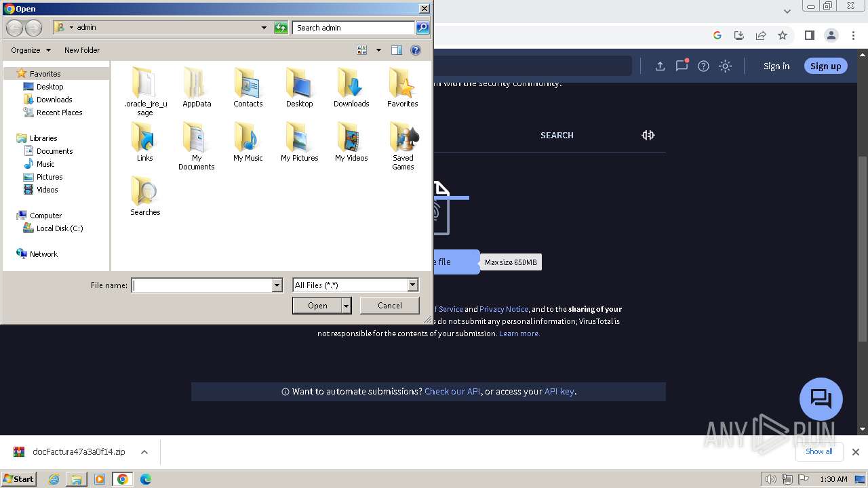Click the Sign up button

click(x=825, y=66)
